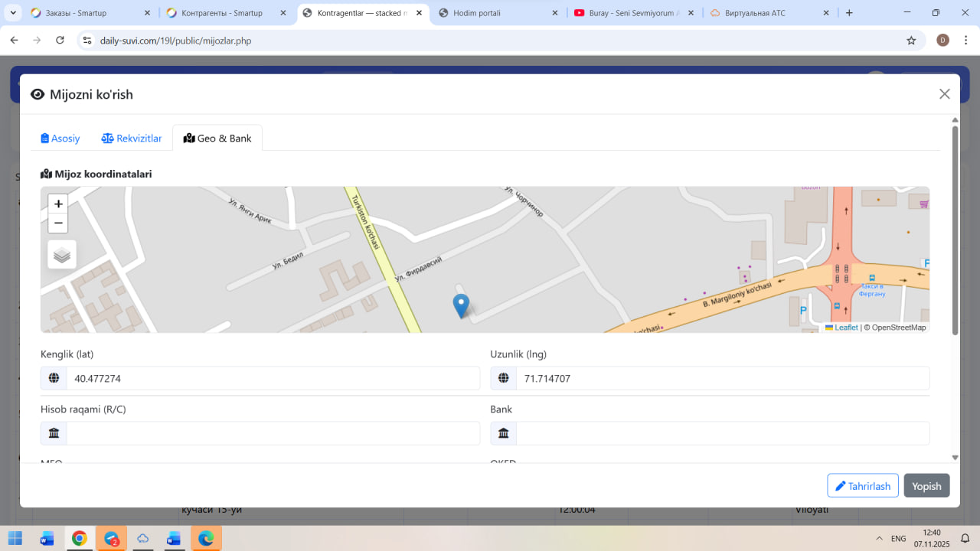The height and width of the screenshot is (551, 980).
Task: Open a new browser tab
Action: click(x=849, y=13)
